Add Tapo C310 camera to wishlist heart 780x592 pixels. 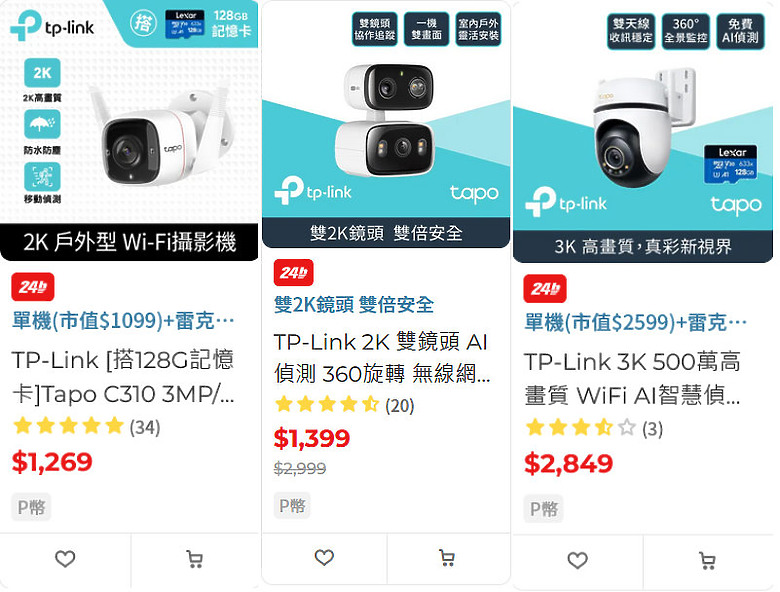65,559
